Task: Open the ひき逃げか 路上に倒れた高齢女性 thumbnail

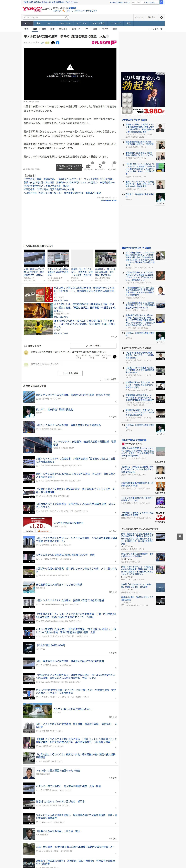Action: tap(106, 258)
